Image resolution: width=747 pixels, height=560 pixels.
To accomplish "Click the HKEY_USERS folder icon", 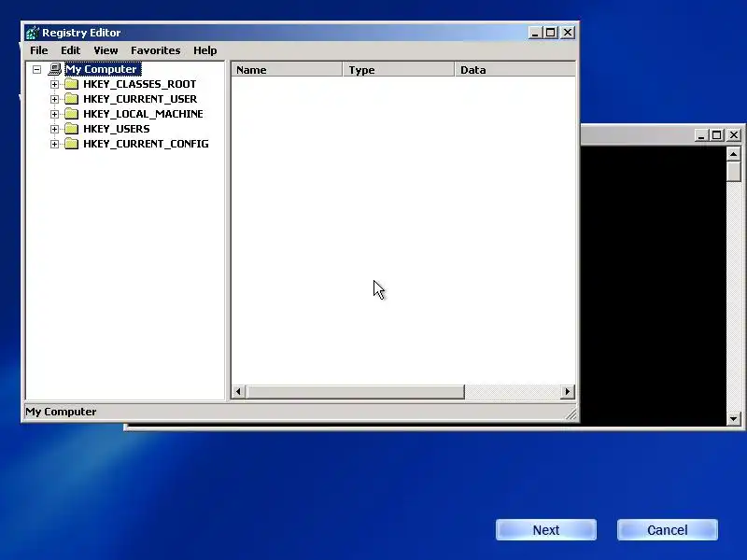I will [72, 129].
